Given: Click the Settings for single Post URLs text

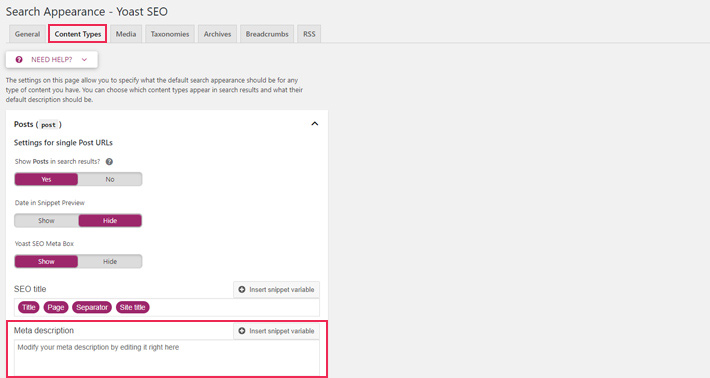Looking at the screenshot, I should [x=63, y=143].
